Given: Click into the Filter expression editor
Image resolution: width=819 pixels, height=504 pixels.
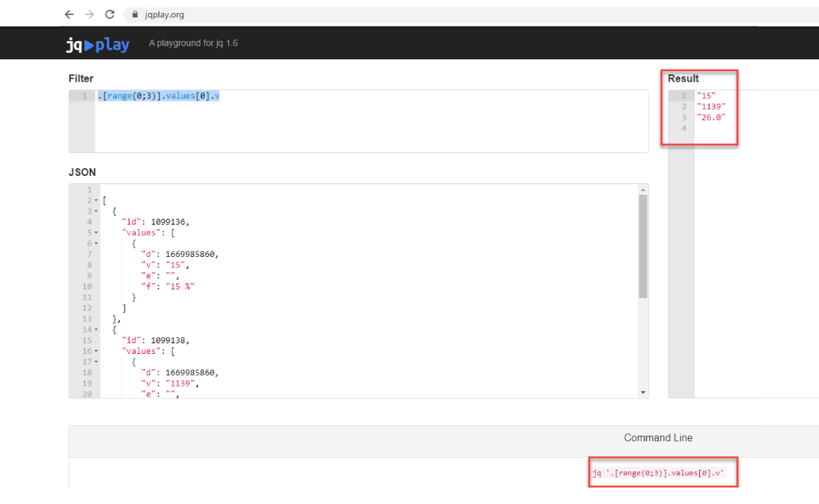Looking at the screenshot, I should tap(372, 121).
